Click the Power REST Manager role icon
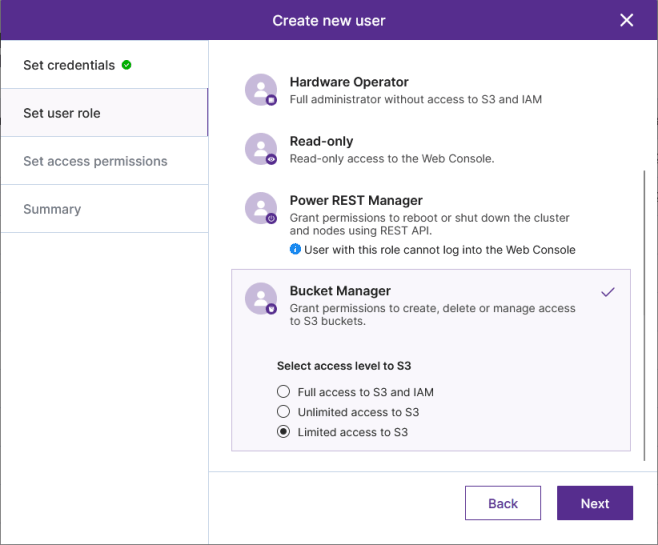 point(261,208)
